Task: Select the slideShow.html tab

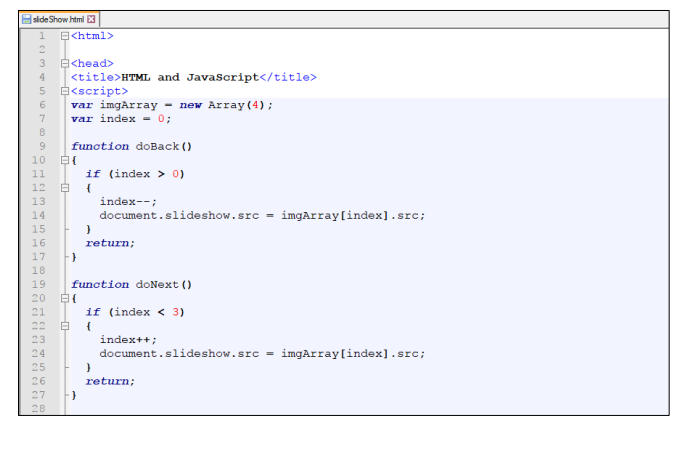Action: (59, 19)
